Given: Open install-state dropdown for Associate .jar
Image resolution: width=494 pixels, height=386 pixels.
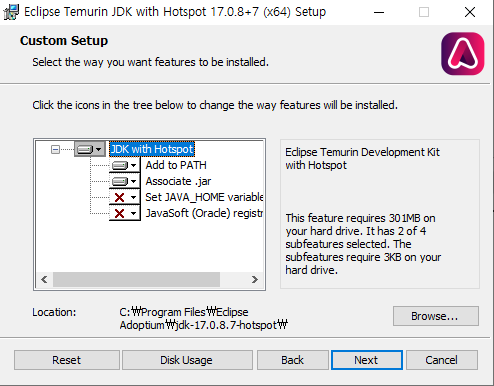Looking at the screenshot, I should pyautogui.click(x=125, y=181).
